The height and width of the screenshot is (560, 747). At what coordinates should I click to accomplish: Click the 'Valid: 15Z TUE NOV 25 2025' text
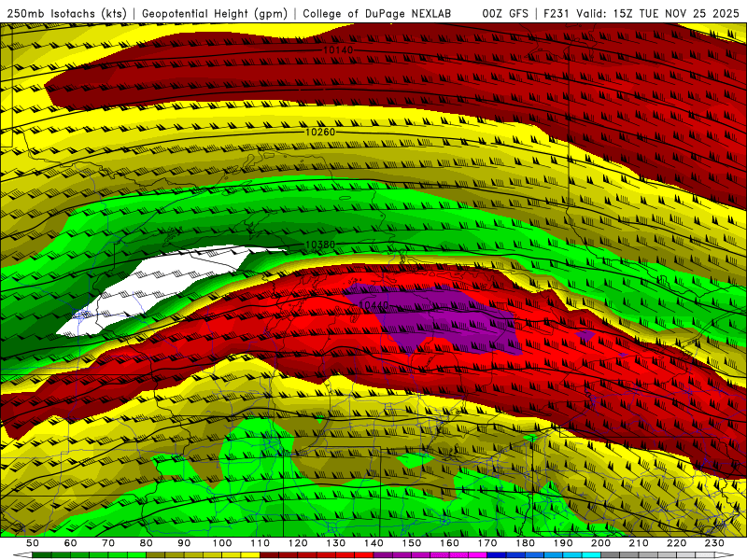[657, 13]
